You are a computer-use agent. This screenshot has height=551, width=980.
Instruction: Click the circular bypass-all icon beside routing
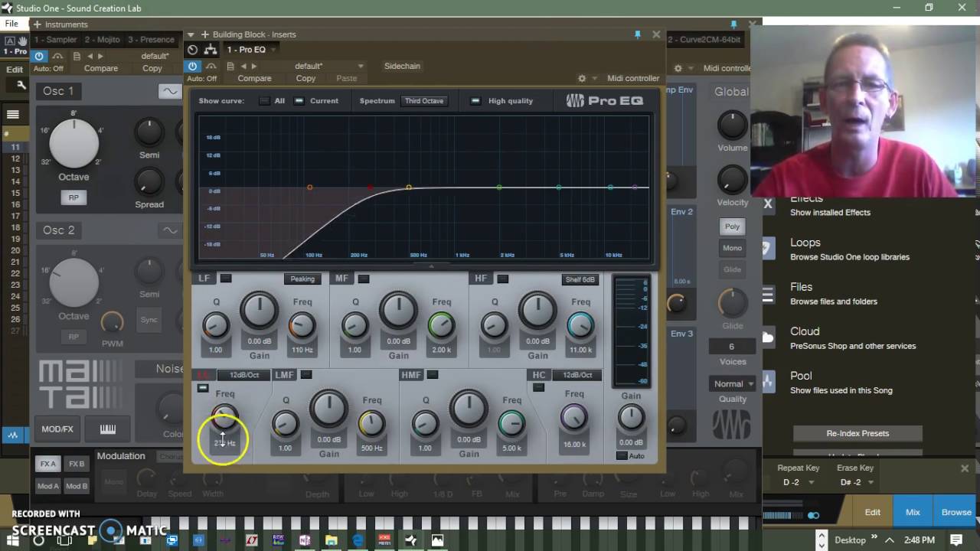[192, 50]
